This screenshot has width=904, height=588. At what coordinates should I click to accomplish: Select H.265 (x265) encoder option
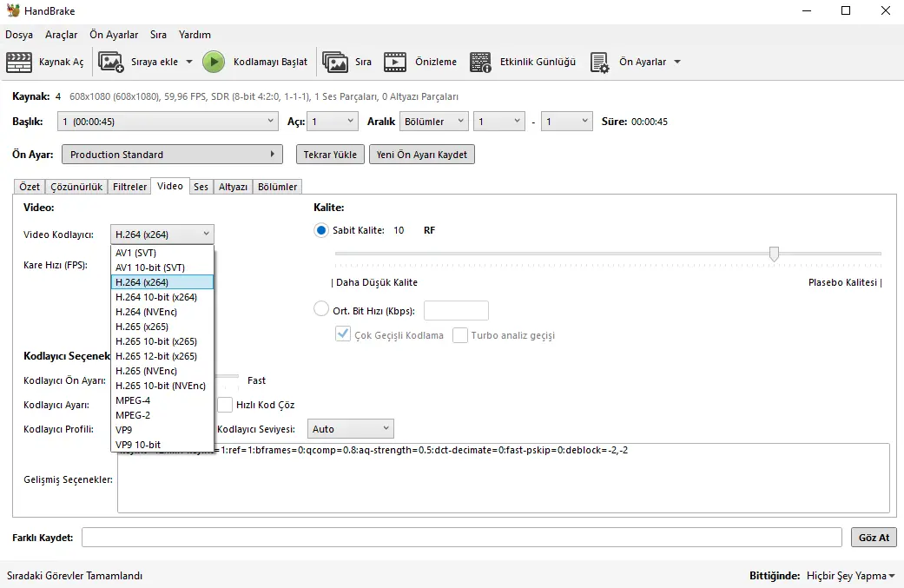point(162,327)
